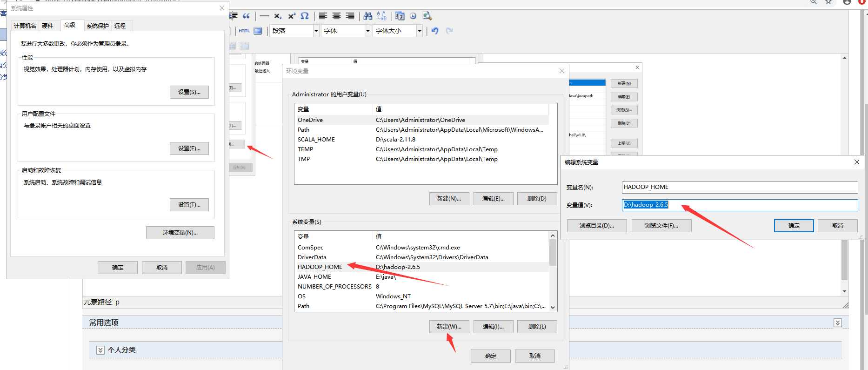Delete user variable with 删除(D)
Viewport: 868px width, 370px height.
[x=537, y=199]
